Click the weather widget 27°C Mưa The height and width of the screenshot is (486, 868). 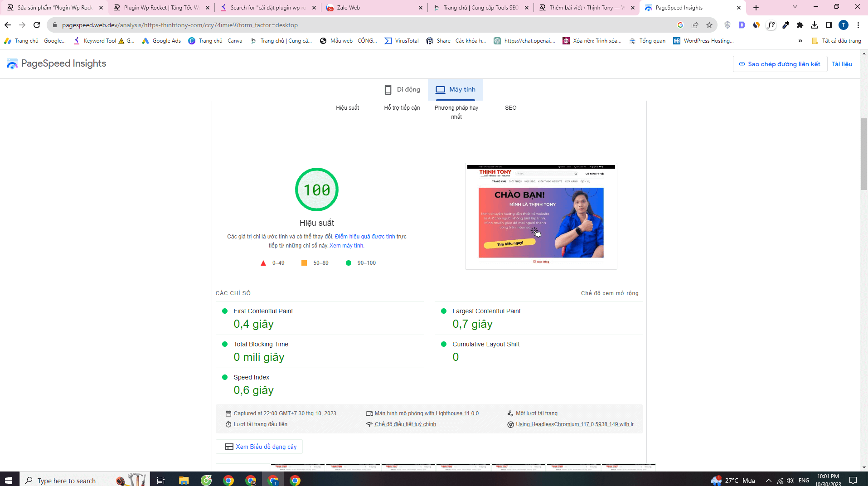click(733, 480)
